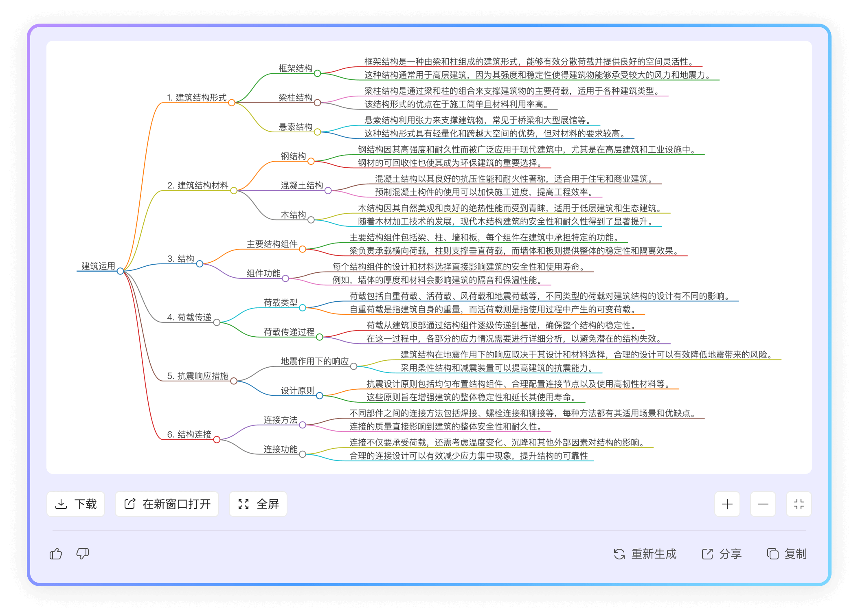The height and width of the screenshot is (616, 858).
Task: Select the 框架结构 node label
Action: point(296,68)
